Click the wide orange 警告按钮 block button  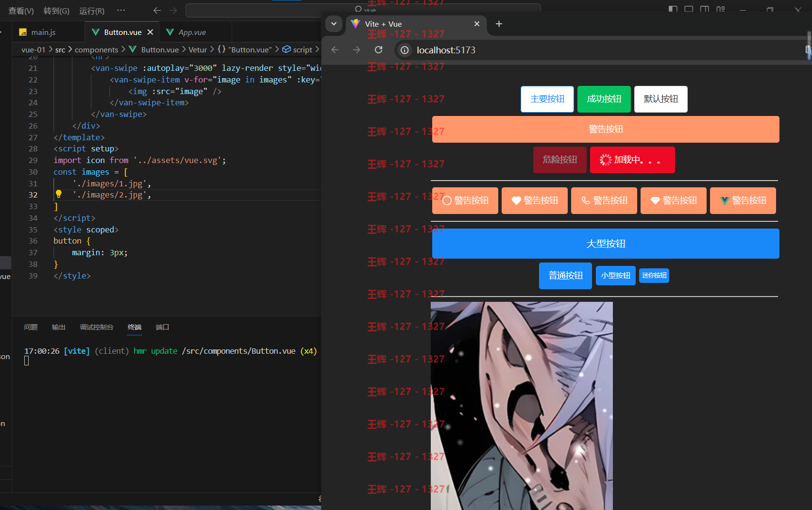point(606,129)
